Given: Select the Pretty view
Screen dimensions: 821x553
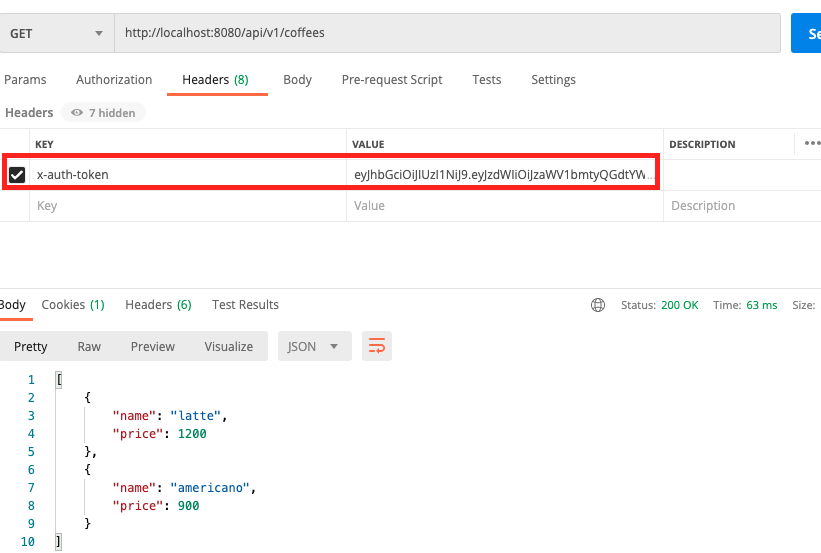Looking at the screenshot, I should (30, 347).
